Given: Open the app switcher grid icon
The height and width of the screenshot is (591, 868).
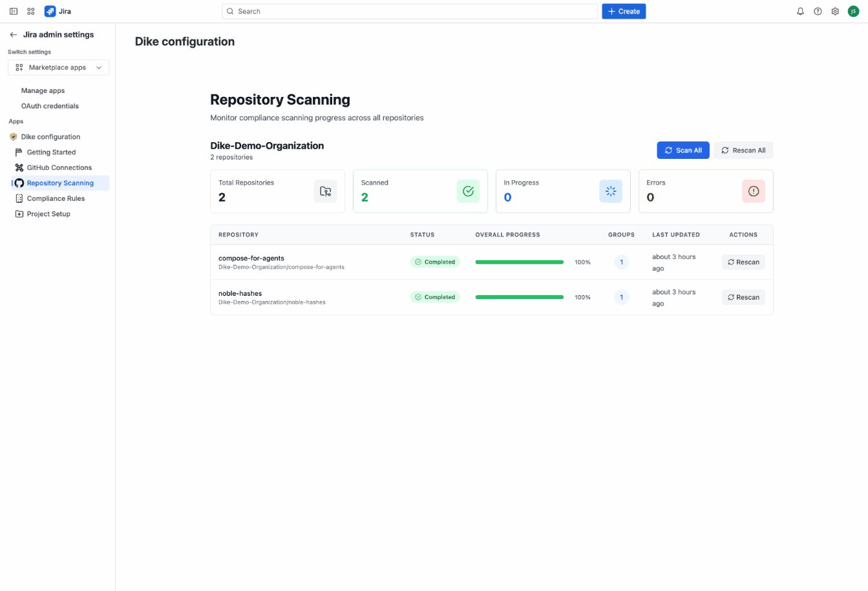Looking at the screenshot, I should click(30, 11).
